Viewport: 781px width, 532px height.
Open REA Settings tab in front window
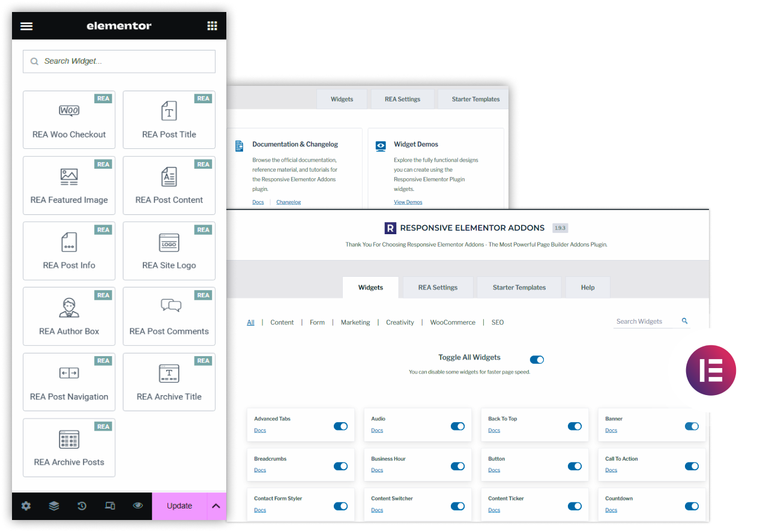point(438,288)
